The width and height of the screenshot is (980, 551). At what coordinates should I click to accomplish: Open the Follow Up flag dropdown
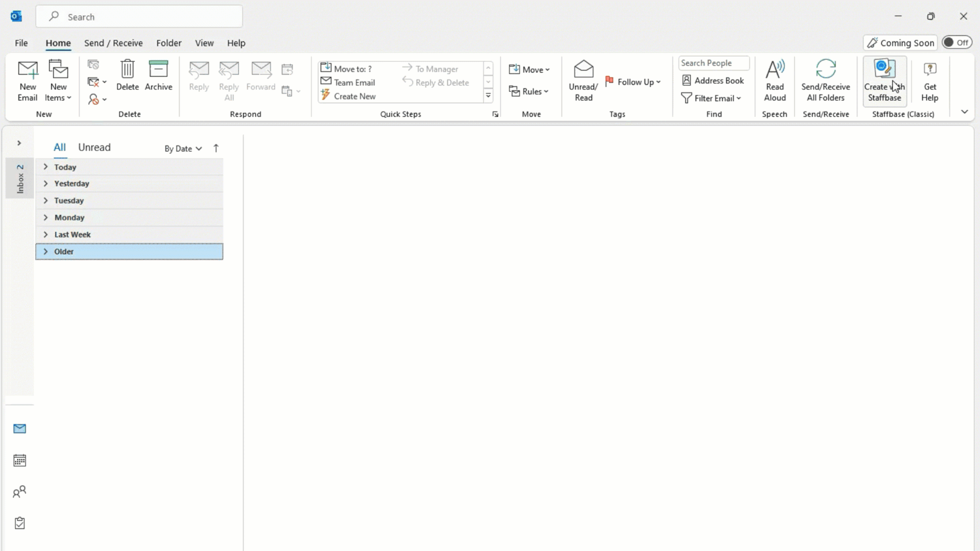tap(633, 82)
